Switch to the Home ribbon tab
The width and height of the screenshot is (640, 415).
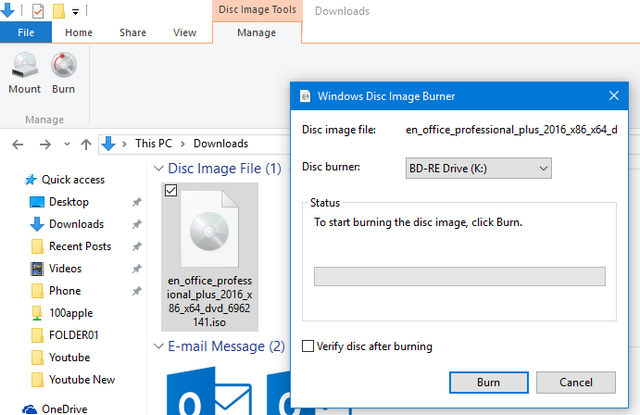[x=78, y=33]
